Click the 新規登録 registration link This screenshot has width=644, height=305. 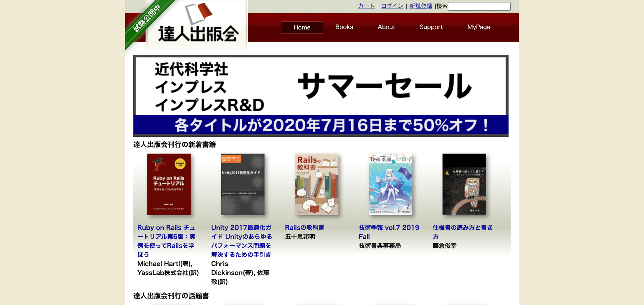pyautogui.click(x=421, y=6)
